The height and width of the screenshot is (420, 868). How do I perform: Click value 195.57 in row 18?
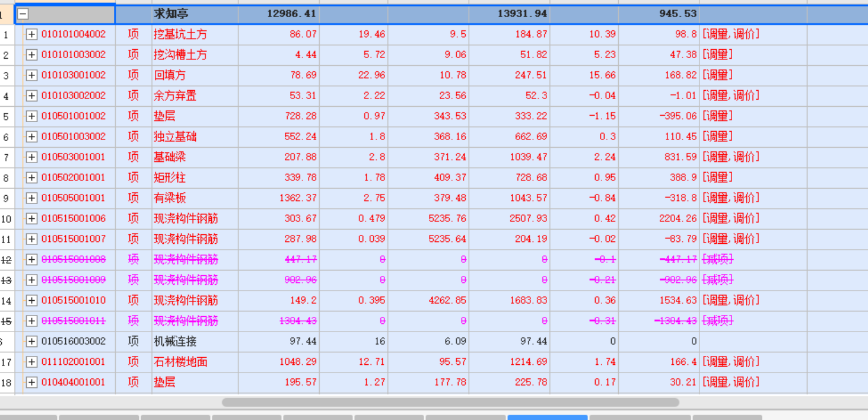coord(301,382)
